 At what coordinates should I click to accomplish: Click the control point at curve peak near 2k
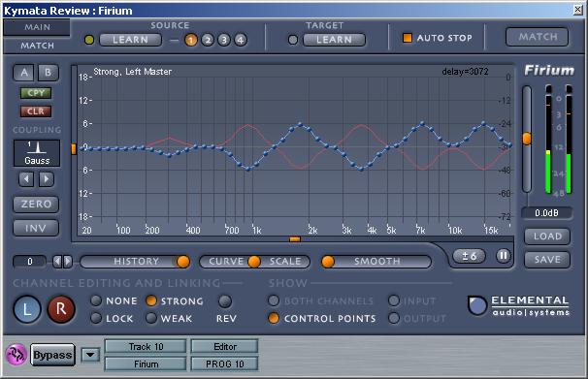(300, 124)
